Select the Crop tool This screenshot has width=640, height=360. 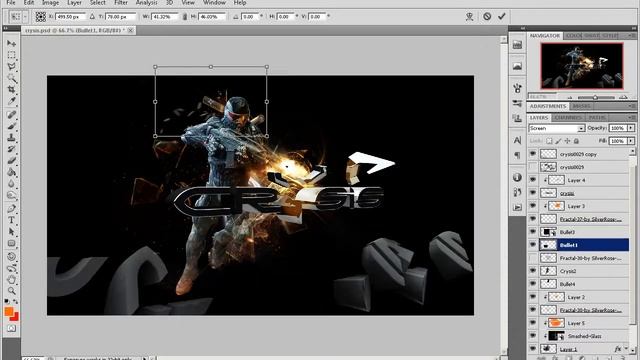click(11, 89)
